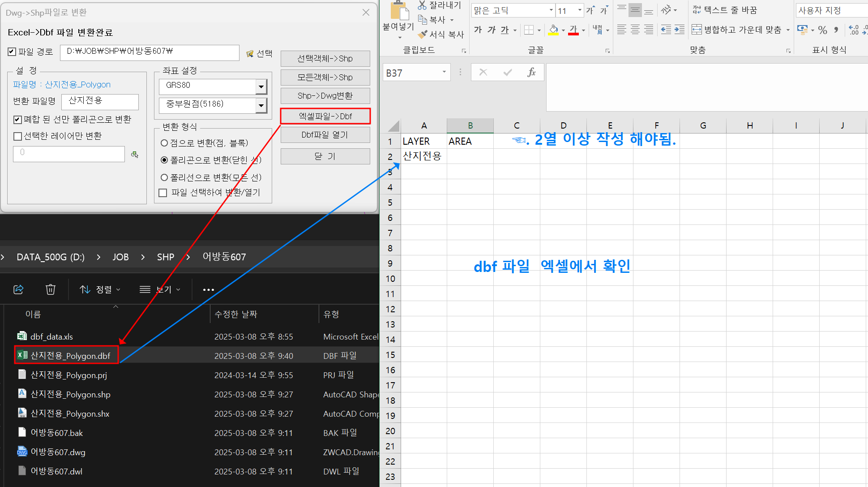Click the percent style icon
This screenshot has width=868, height=487.
822,30
